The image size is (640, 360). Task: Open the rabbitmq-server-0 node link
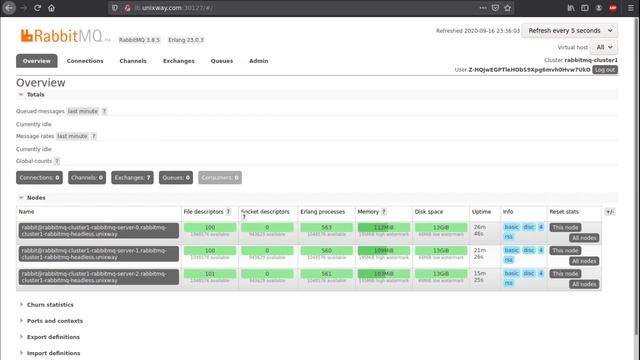(x=98, y=231)
